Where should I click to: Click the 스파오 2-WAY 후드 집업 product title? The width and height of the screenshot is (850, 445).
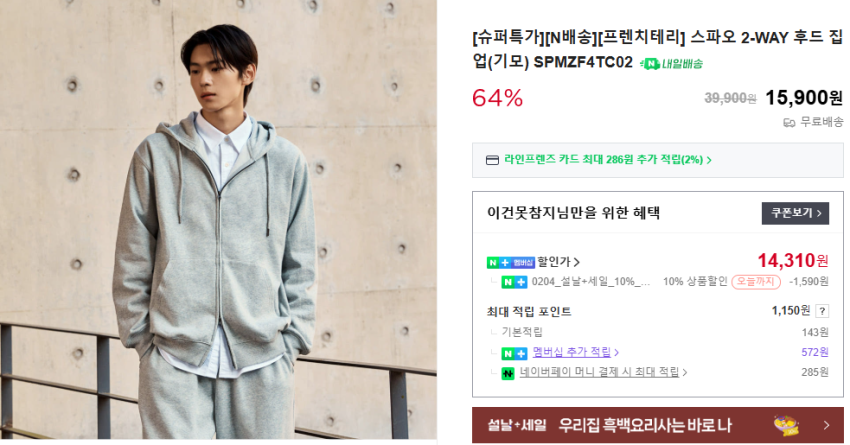[x=658, y=49]
